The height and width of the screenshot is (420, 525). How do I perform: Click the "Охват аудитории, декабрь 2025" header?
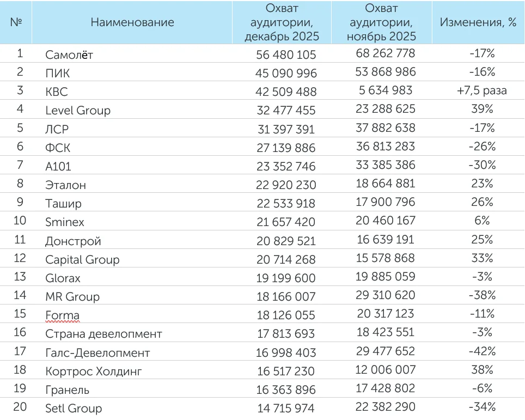282,23
